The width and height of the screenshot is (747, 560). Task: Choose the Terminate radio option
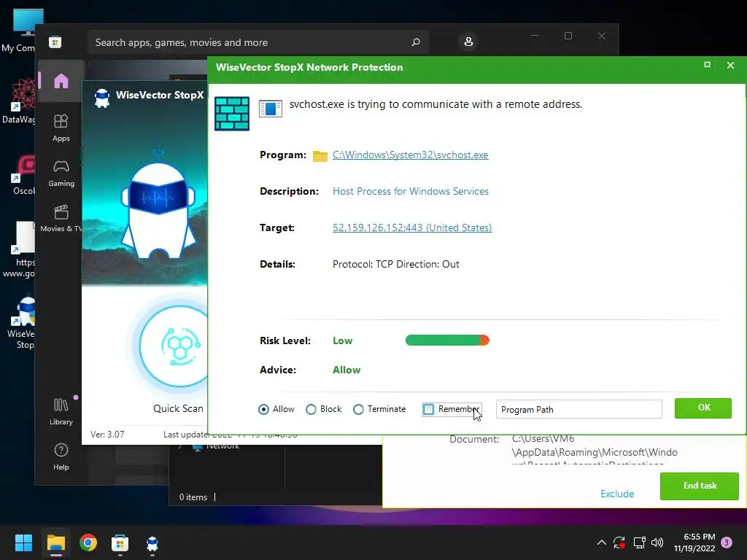358,410
